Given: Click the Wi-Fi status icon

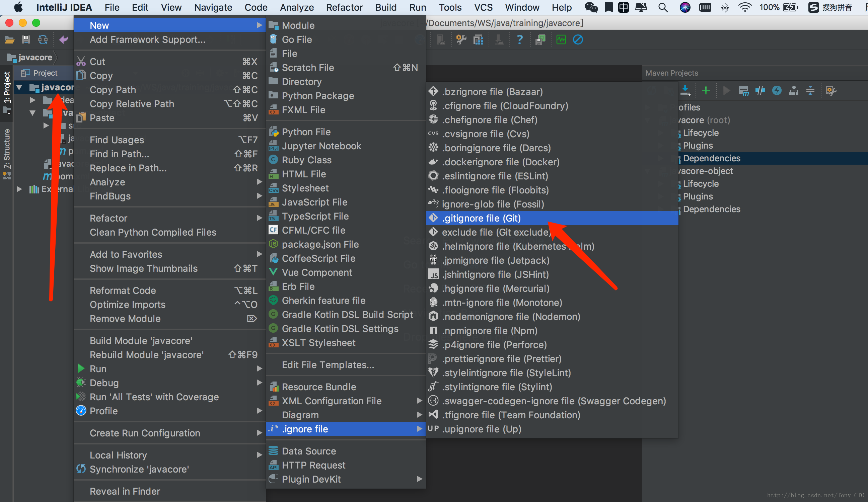Looking at the screenshot, I should (x=745, y=7).
